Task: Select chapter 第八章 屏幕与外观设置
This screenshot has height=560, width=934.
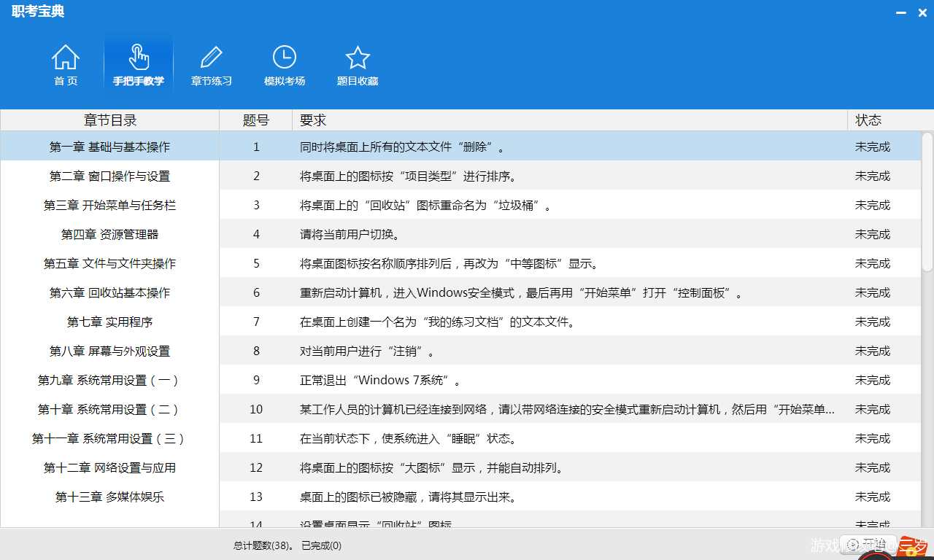Action: click(x=109, y=351)
